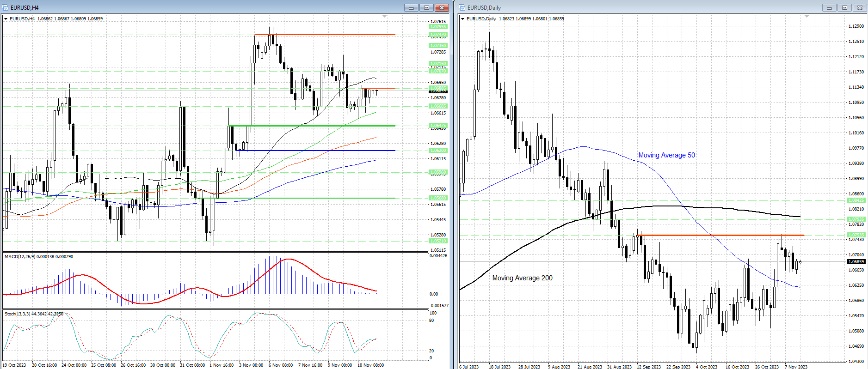Select the Moving Average 200 text label

click(x=522, y=278)
